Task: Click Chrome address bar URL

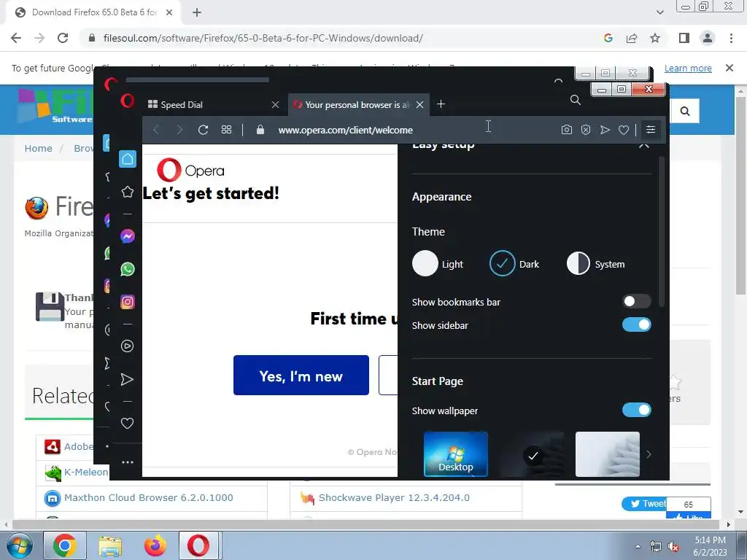Action: pyautogui.click(x=263, y=38)
